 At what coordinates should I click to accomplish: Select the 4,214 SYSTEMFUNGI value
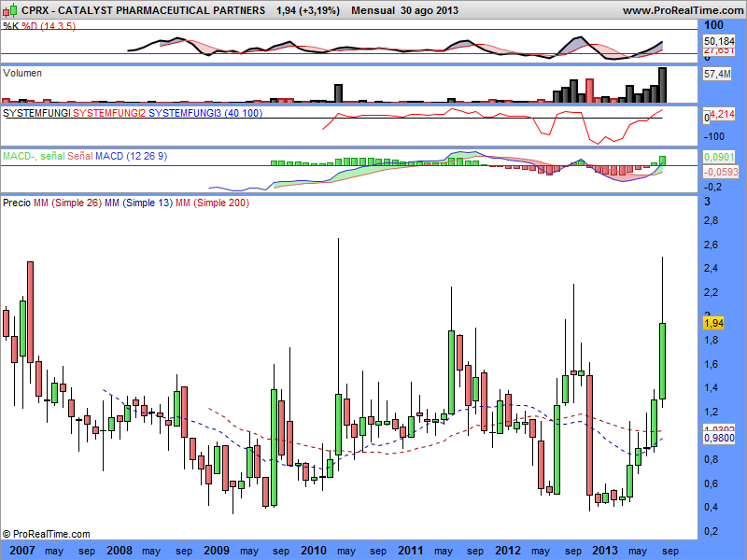[x=723, y=114]
